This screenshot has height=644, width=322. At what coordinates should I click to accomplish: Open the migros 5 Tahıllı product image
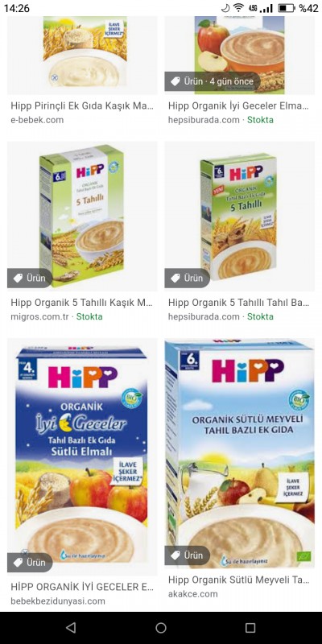pyautogui.click(x=82, y=217)
